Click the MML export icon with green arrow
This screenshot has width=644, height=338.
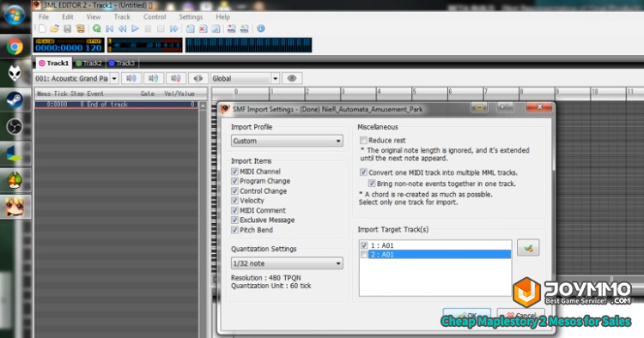tap(245, 28)
